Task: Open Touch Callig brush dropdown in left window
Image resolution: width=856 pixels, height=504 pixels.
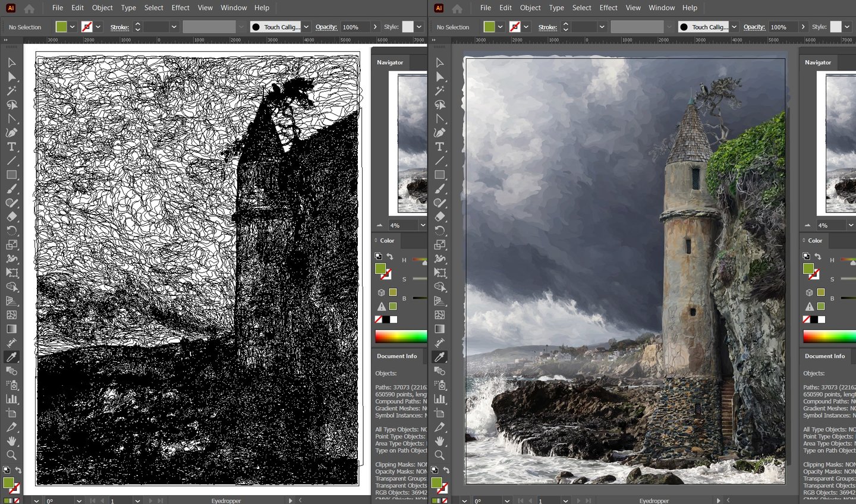Action: [x=306, y=27]
